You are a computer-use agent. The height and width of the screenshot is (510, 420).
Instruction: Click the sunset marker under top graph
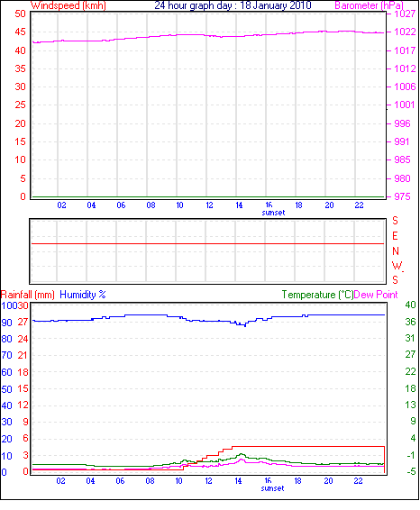(273, 213)
